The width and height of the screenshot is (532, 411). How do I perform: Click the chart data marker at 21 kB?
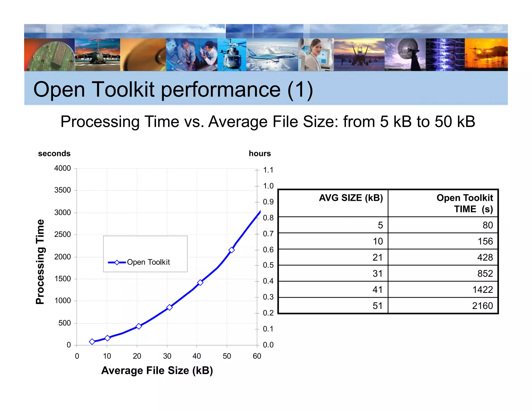click(x=139, y=326)
